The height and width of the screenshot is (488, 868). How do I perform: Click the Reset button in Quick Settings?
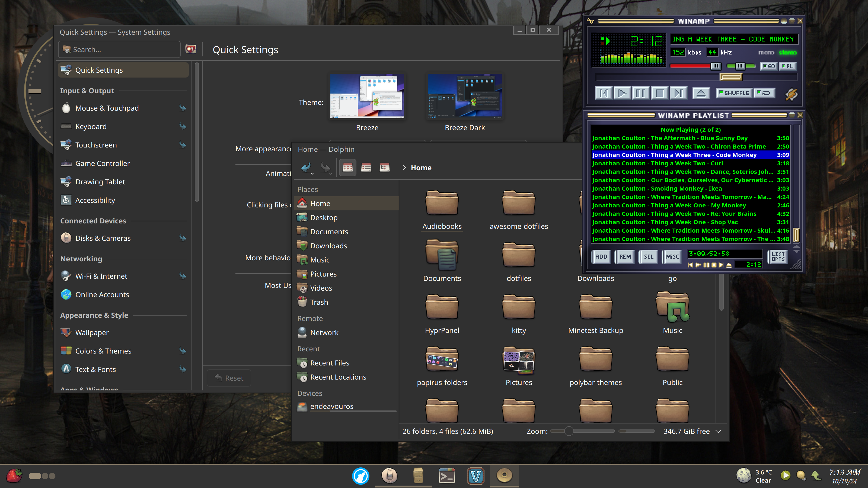[229, 378]
